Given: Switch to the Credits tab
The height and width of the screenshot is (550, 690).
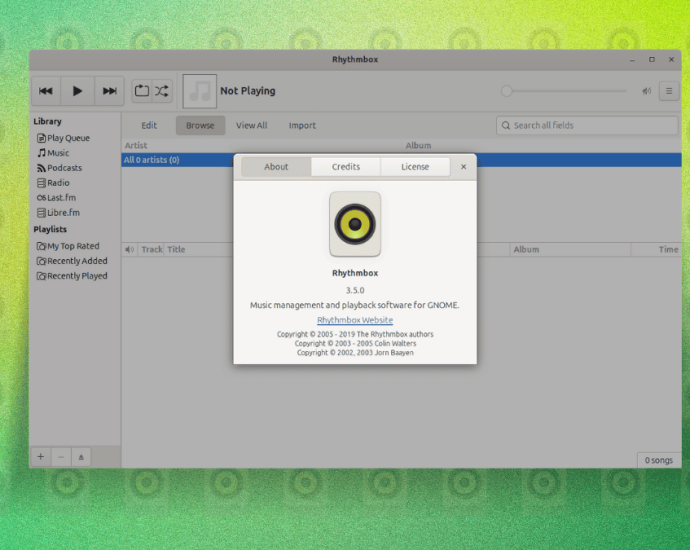Looking at the screenshot, I should coord(346,167).
